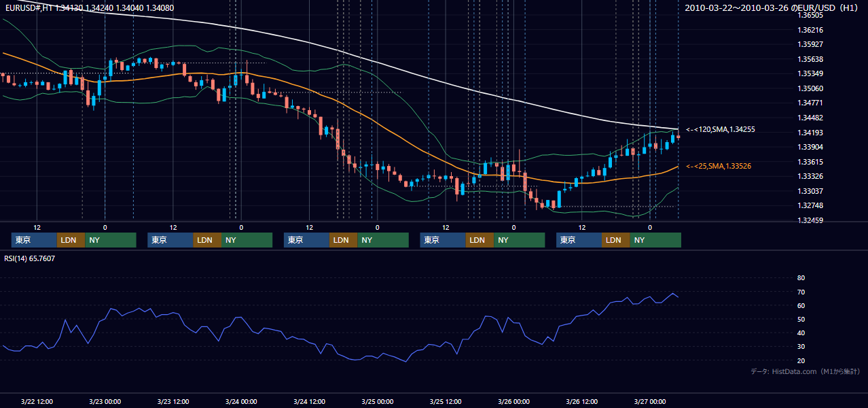The image size is (868, 408).
Task: Click RSI scale level 20
Action: point(801,360)
